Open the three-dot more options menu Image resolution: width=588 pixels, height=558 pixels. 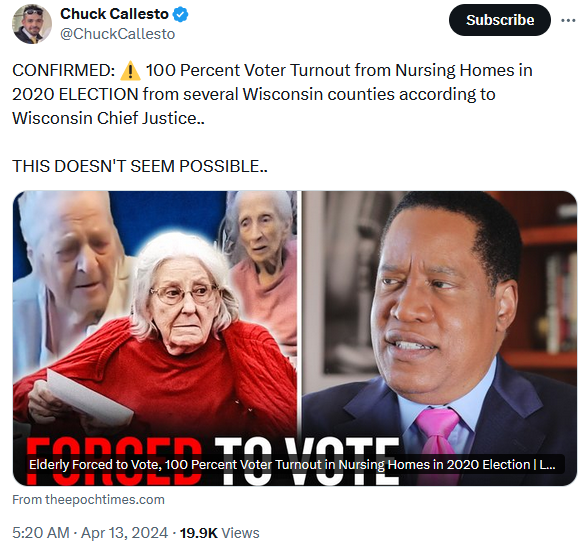coord(568,20)
